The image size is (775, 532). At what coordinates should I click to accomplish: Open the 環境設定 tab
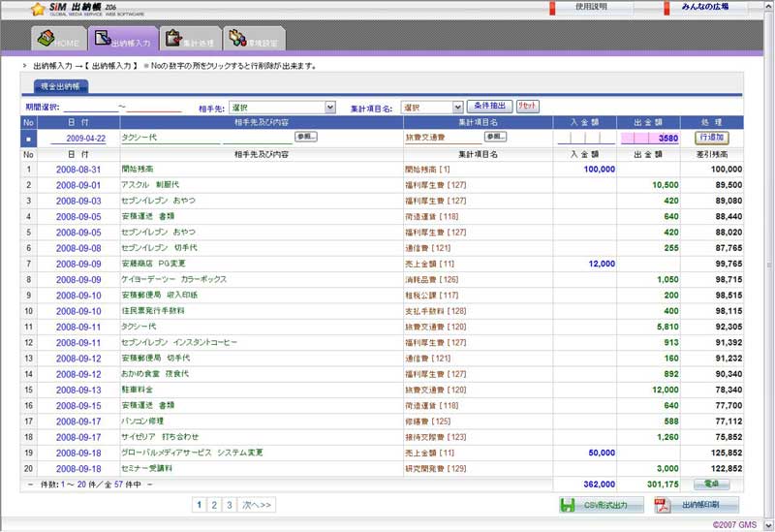click(x=253, y=40)
